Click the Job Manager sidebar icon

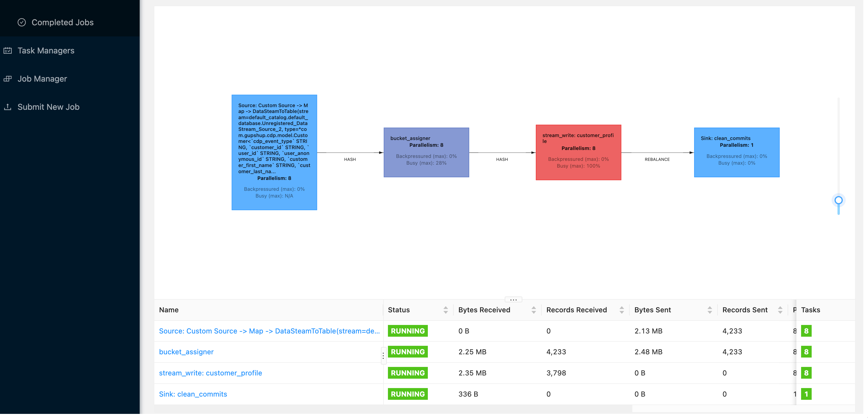[7, 79]
